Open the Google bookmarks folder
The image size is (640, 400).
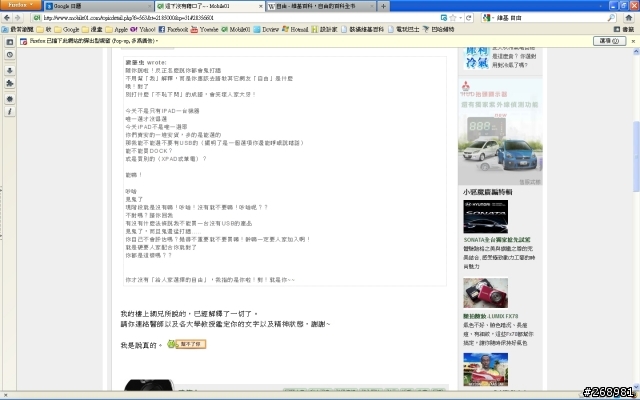(67, 29)
